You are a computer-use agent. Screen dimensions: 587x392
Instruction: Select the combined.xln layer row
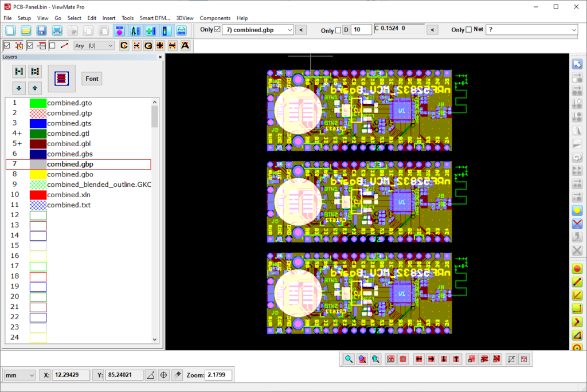(79, 195)
